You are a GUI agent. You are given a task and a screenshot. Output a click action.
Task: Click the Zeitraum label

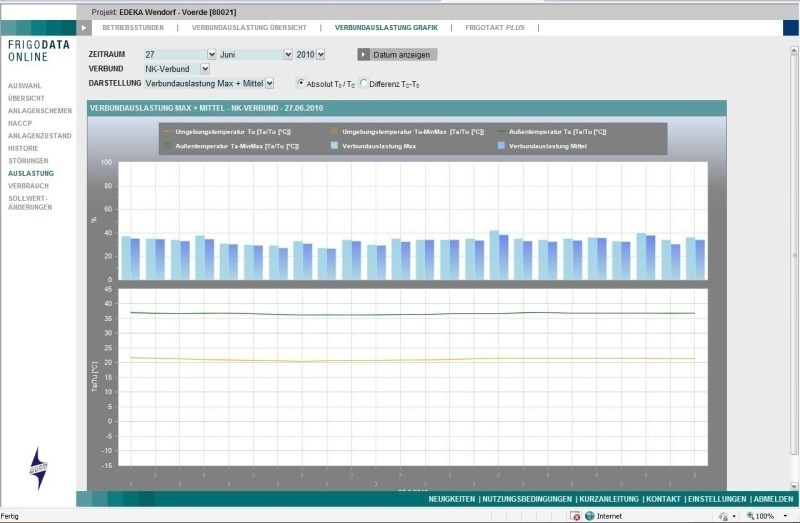pyautogui.click(x=107, y=54)
